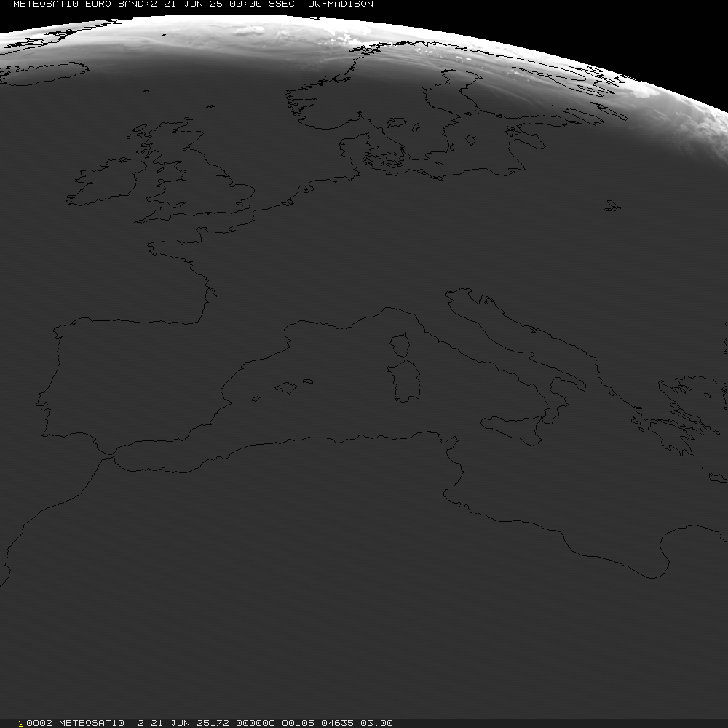Click the Sardinia island outline on the map
Viewport: 728px width, 728px height.
coord(404,381)
